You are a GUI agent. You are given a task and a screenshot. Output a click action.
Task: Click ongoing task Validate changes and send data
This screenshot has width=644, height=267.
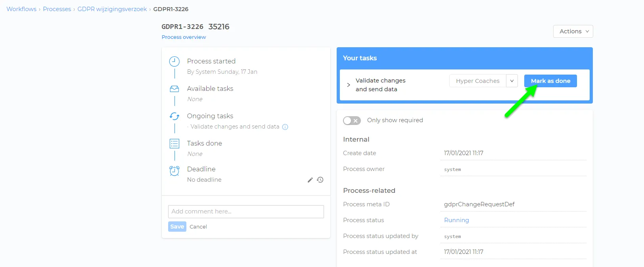coord(235,127)
